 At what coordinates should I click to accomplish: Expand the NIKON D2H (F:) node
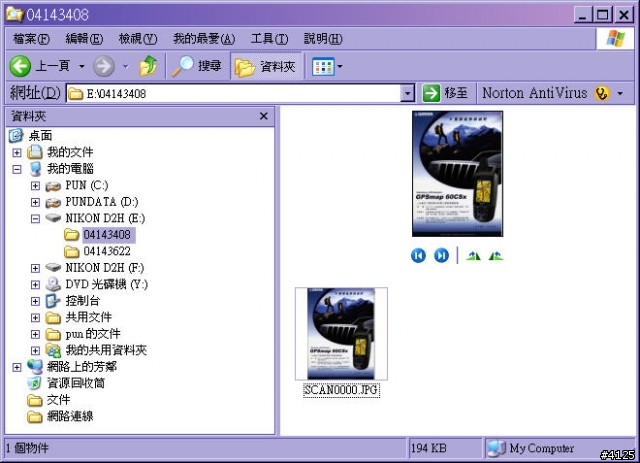(x=36, y=268)
